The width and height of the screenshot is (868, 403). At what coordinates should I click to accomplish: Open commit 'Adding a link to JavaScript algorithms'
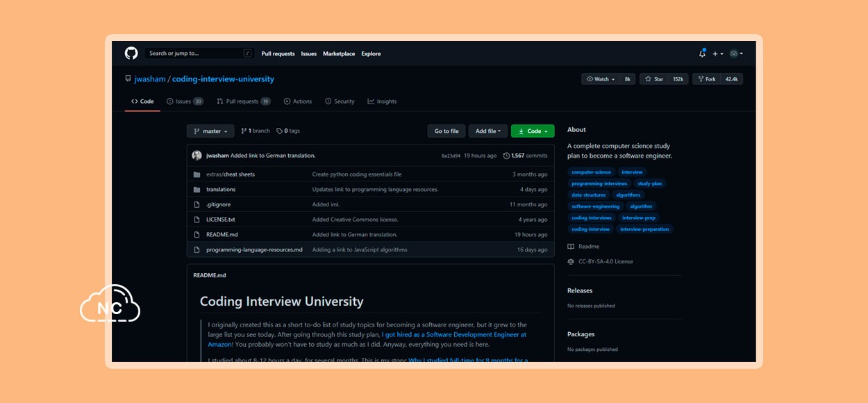(360, 249)
